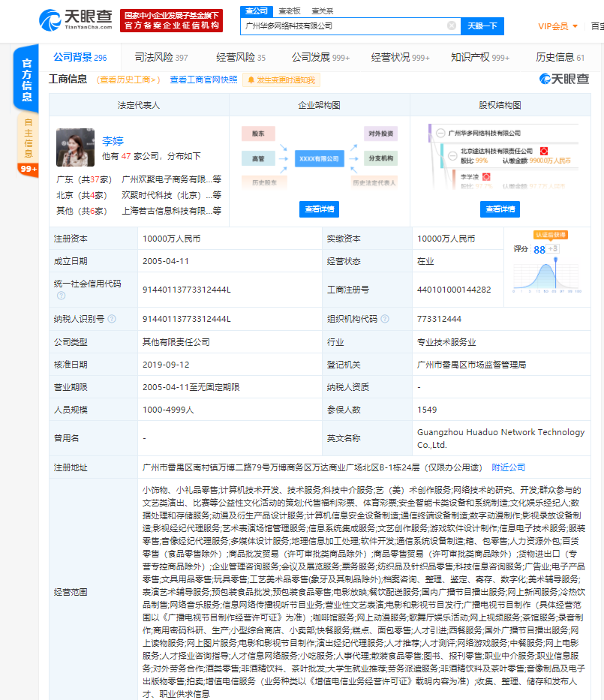Click the 47 companies count link
The image size is (604, 700).
126,156
